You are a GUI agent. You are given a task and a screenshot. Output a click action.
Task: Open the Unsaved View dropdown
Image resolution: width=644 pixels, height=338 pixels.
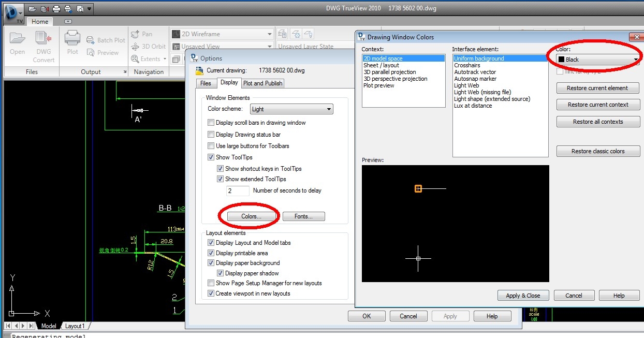click(x=222, y=46)
